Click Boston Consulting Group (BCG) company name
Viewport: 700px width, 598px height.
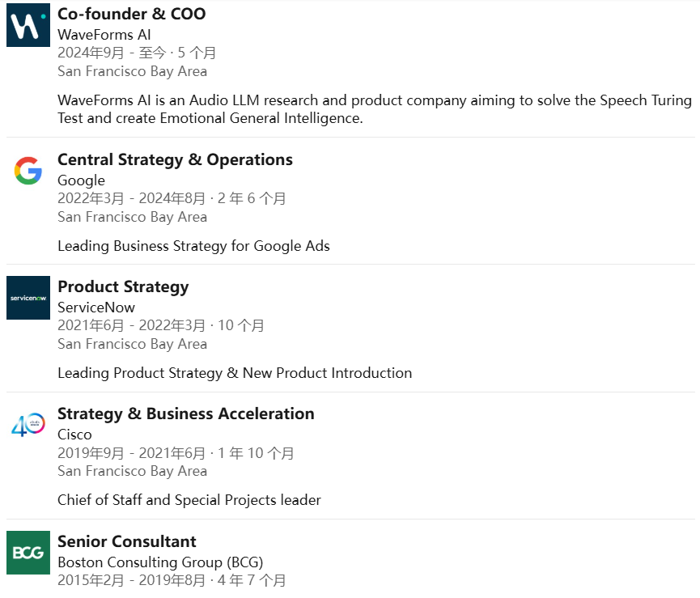[x=159, y=562]
